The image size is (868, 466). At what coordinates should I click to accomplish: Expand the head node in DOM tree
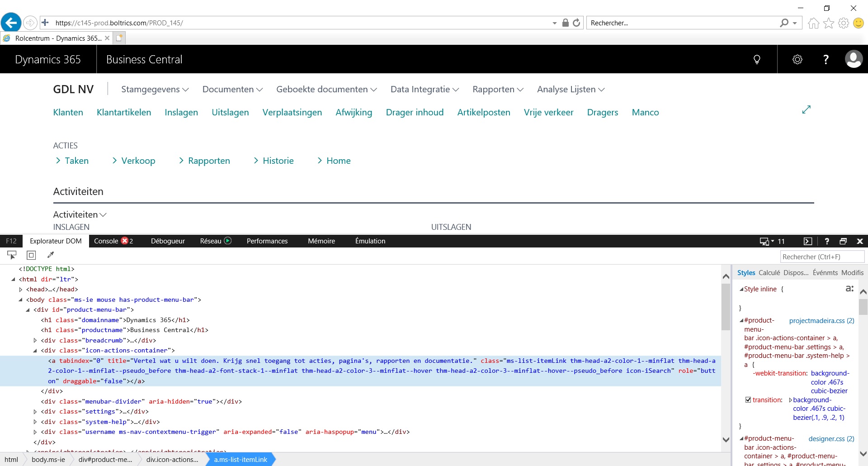click(20, 290)
